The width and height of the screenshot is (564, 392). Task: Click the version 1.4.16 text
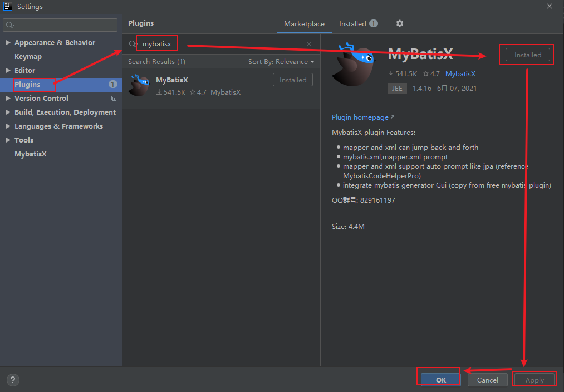pos(422,88)
